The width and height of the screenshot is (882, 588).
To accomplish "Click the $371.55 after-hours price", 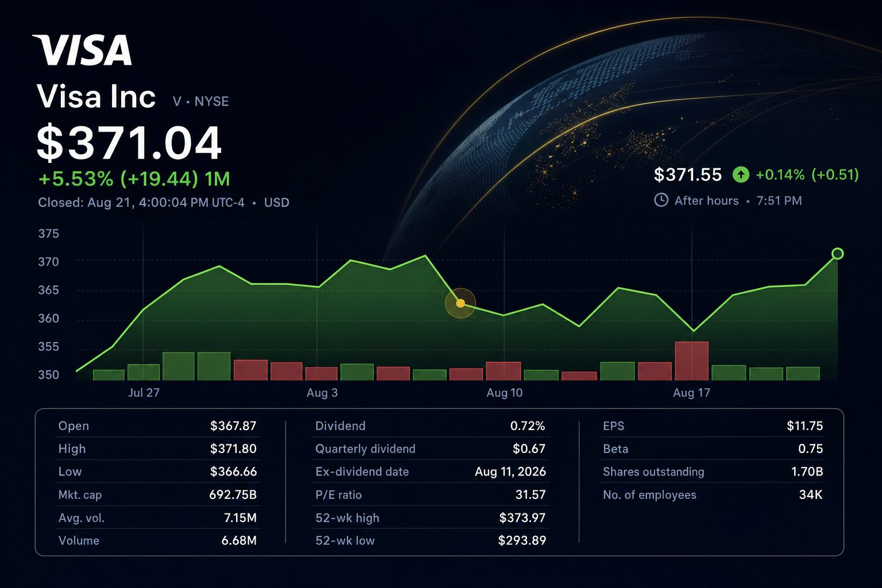I will coord(687,175).
